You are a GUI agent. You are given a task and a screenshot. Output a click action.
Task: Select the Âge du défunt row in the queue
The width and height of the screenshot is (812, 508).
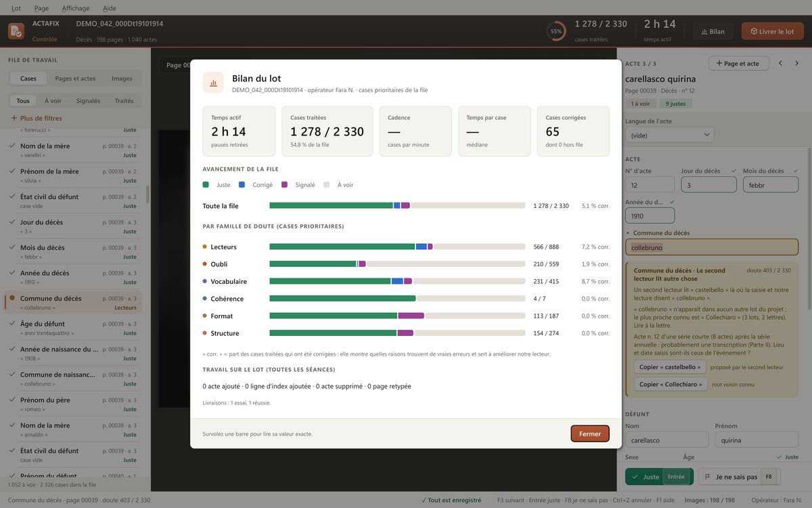tap(73, 328)
